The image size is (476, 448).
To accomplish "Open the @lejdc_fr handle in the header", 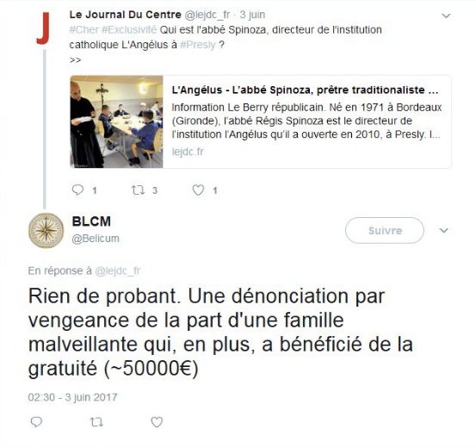I will [207, 15].
